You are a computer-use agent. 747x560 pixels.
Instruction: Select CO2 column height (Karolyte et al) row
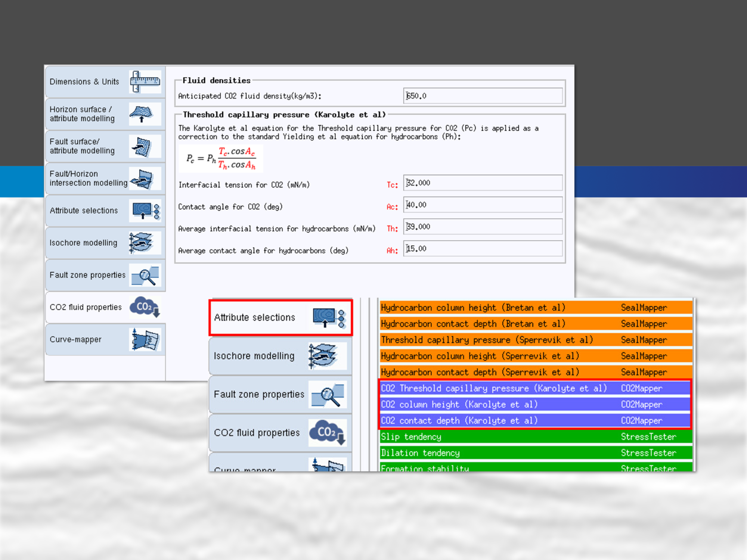[x=536, y=404]
